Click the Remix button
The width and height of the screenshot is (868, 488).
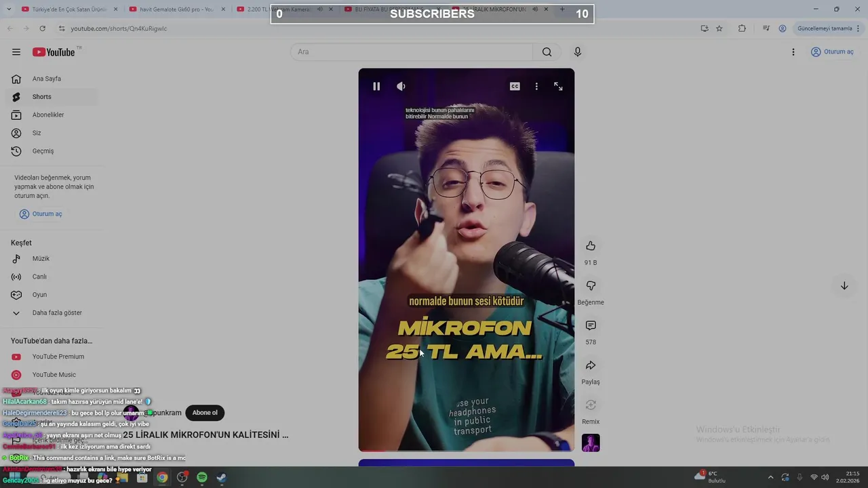(591, 405)
